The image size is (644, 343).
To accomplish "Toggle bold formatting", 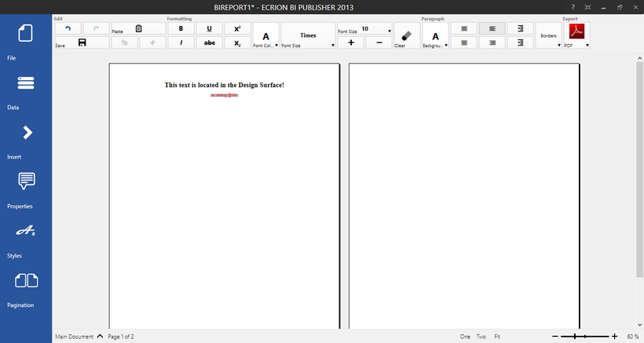I will tap(181, 28).
